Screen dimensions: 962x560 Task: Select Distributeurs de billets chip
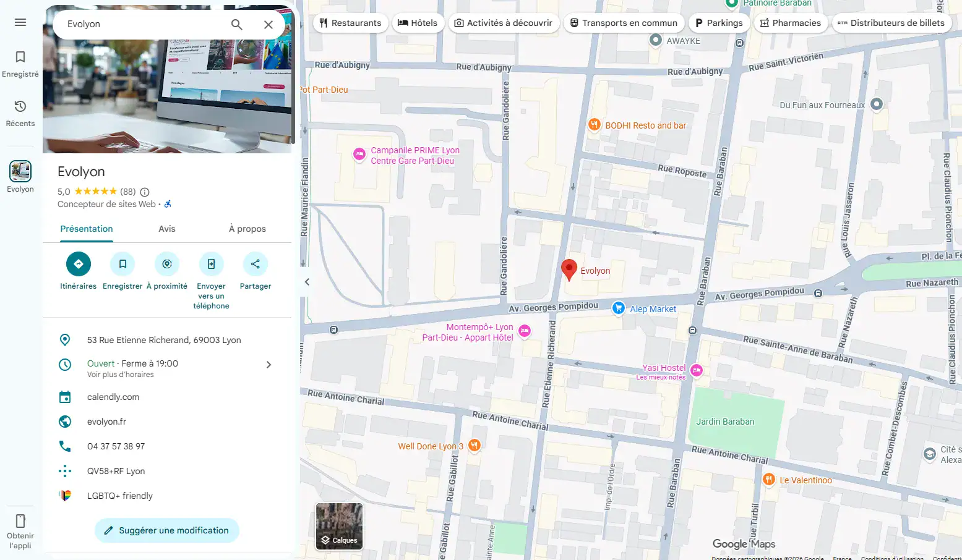(891, 23)
